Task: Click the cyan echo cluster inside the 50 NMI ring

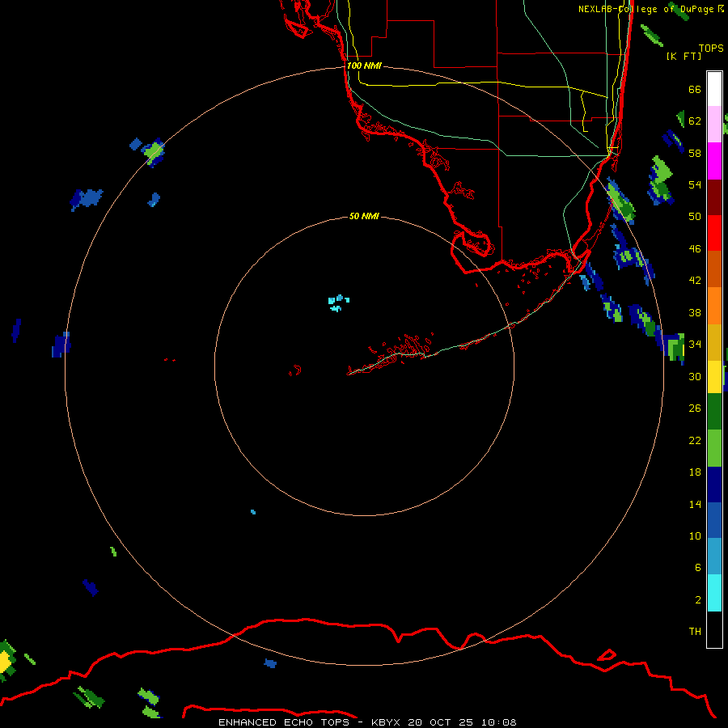Action: (x=338, y=303)
